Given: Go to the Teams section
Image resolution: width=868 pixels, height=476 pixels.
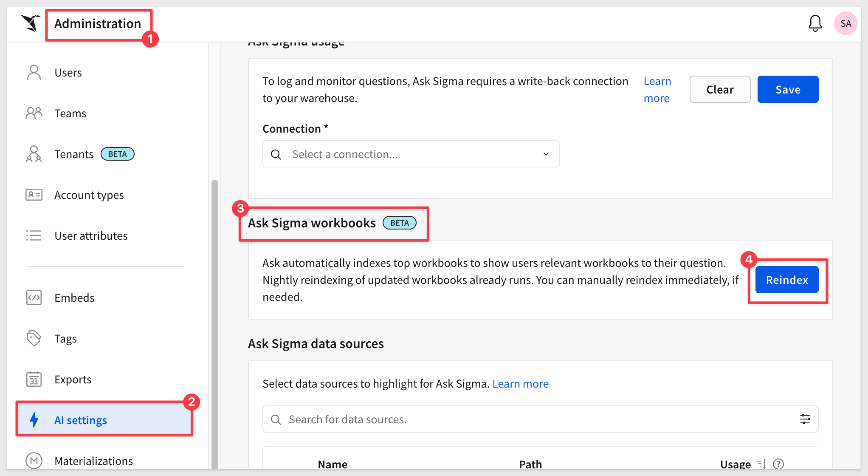Looking at the screenshot, I should (x=70, y=113).
